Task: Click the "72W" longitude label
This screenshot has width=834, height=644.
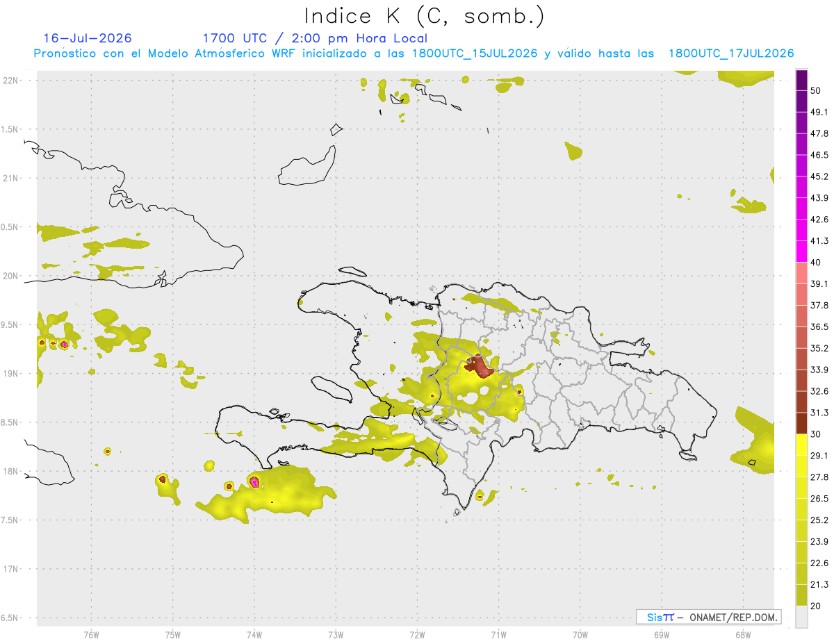Action: pyautogui.click(x=418, y=635)
